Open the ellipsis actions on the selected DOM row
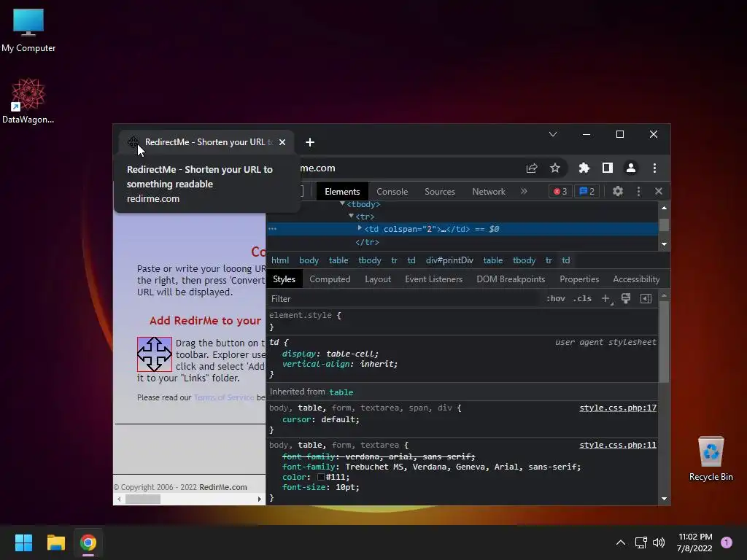 tap(273, 228)
